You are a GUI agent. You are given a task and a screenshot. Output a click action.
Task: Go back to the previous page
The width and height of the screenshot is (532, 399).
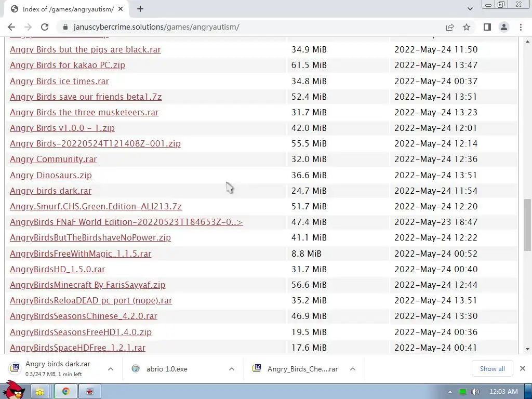[x=11, y=27]
